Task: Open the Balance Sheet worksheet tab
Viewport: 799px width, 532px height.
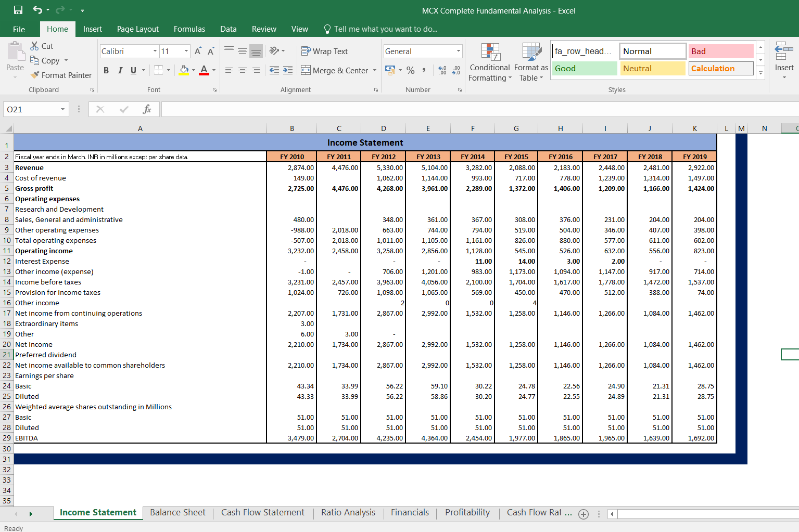Action: pos(177,513)
